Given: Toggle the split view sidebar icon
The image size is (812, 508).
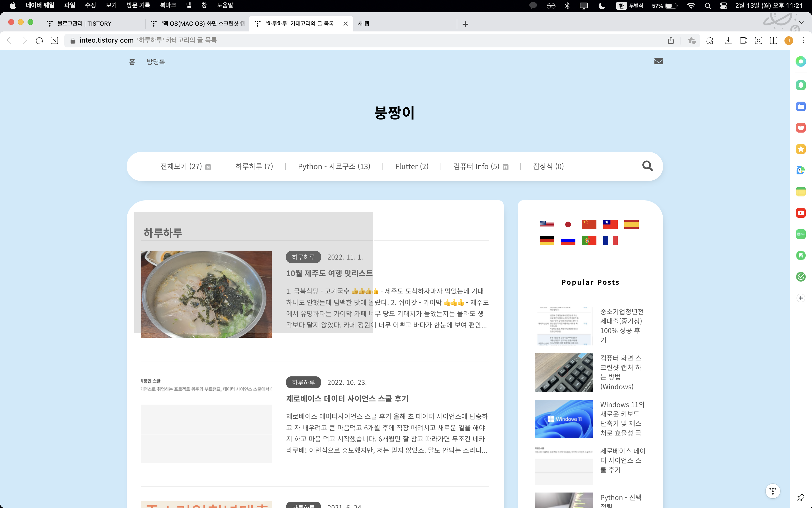Looking at the screenshot, I should pos(773,40).
